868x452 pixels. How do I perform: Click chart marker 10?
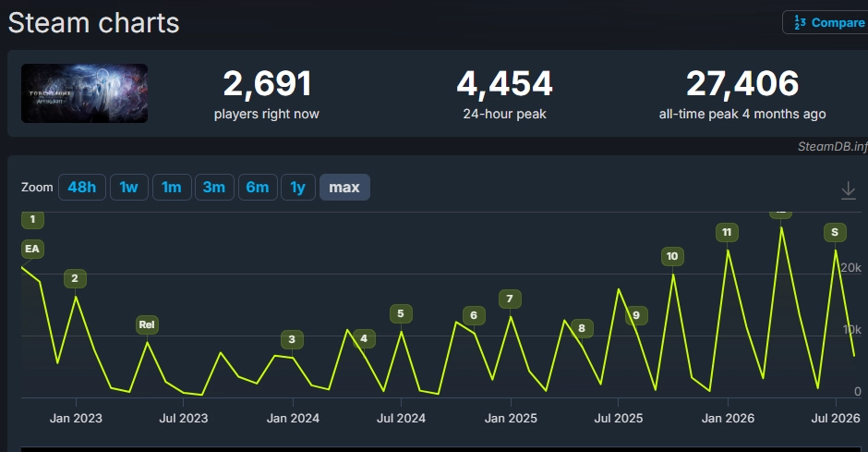click(x=672, y=256)
